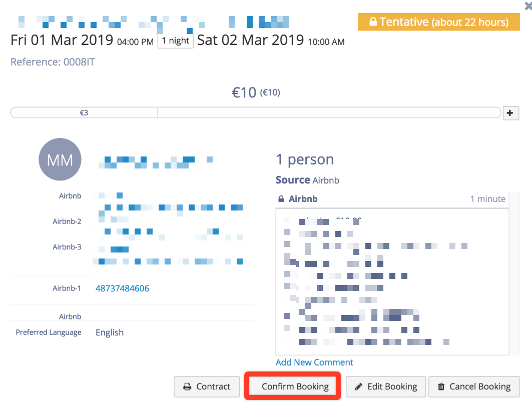The height and width of the screenshot is (404, 532).
Task: Click the €3 segment of payment bar
Action: (x=84, y=113)
